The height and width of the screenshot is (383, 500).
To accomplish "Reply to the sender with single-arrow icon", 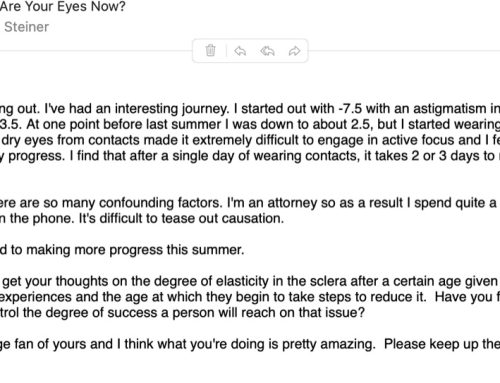I will [240, 51].
